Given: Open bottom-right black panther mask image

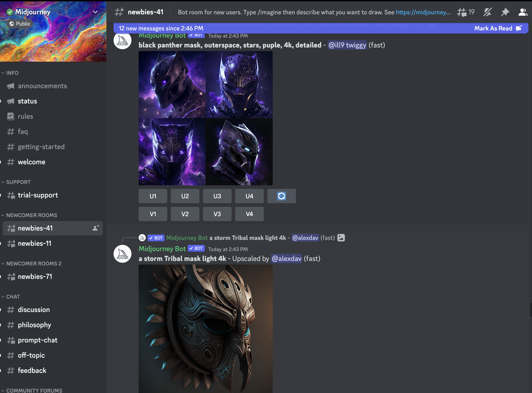Looking at the screenshot, I should (239, 152).
